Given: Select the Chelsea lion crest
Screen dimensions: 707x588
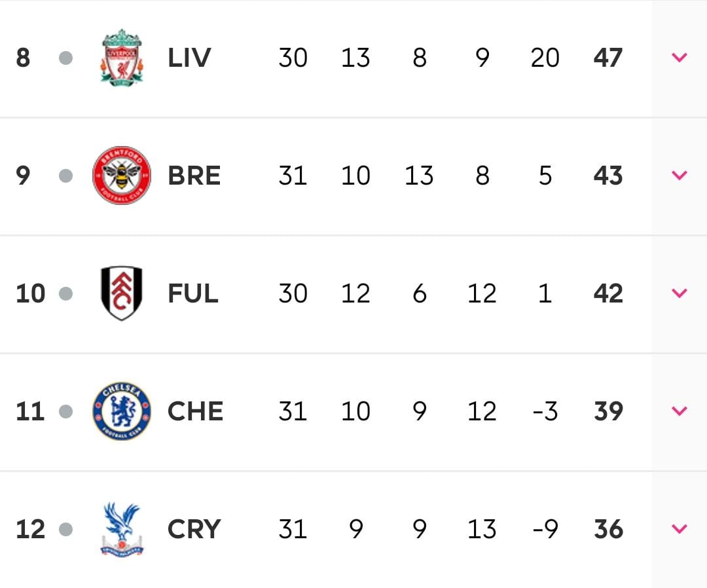Looking at the screenshot, I should click(122, 411).
